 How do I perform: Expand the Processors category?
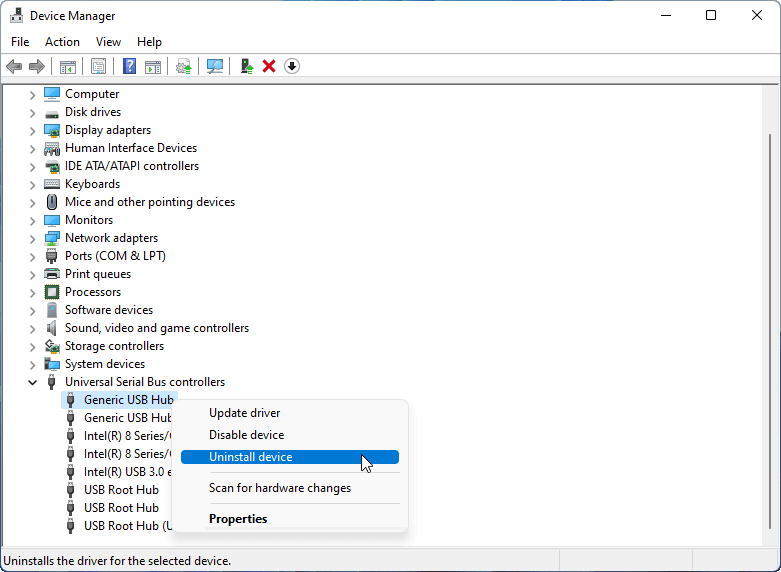pos(32,292)
